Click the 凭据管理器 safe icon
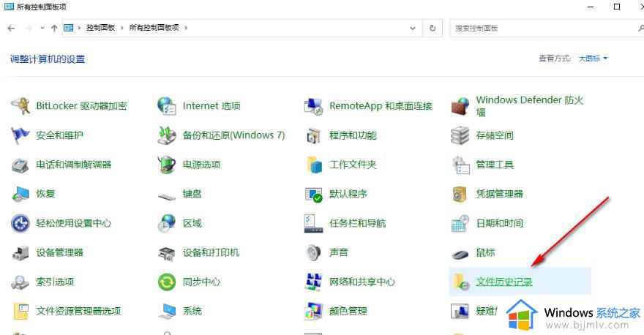Screen dimensions: 644x335 [x=460, y=194]
